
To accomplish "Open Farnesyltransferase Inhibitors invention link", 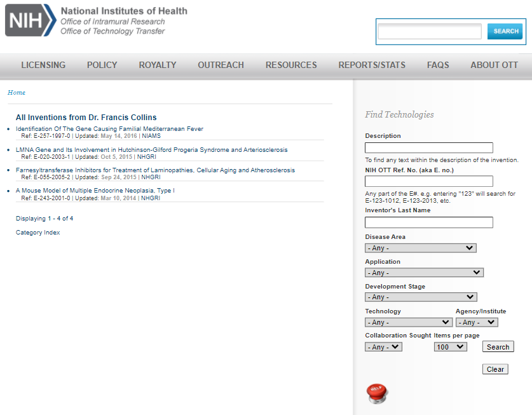I will pyautogui.click(x=155, y=170).
